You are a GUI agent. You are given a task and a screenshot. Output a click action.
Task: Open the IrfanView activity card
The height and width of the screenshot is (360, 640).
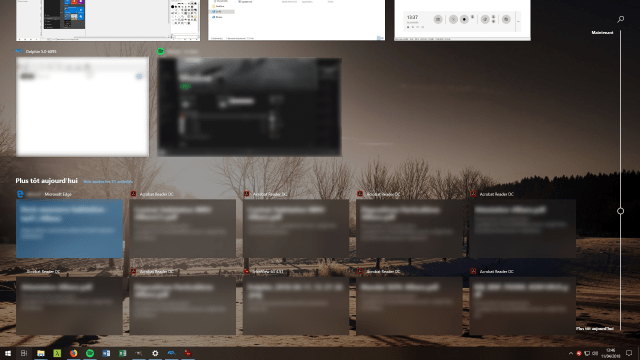pos(296,305)
